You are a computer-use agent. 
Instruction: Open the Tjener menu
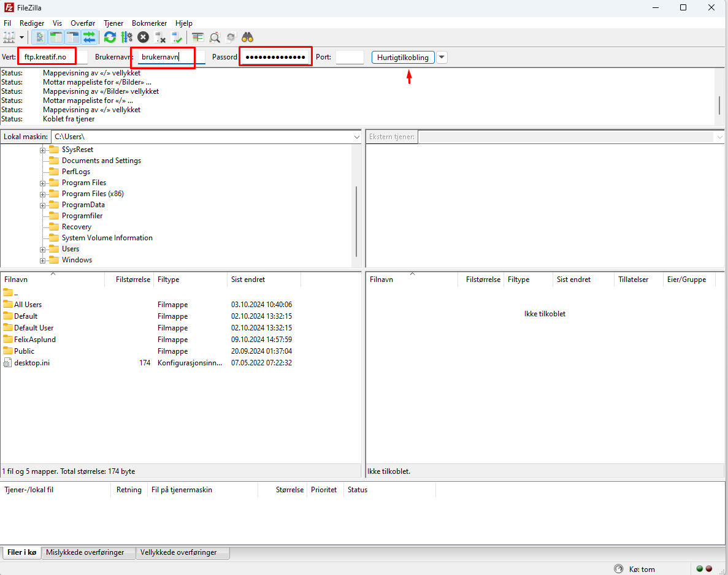click(x=113, y=23)
